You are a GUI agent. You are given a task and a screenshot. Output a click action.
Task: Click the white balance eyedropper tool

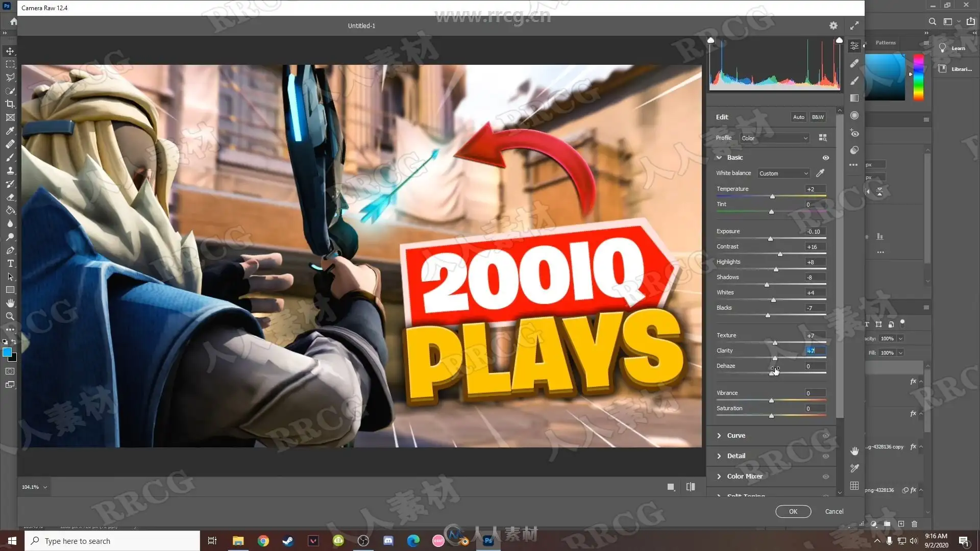point(820,173)
